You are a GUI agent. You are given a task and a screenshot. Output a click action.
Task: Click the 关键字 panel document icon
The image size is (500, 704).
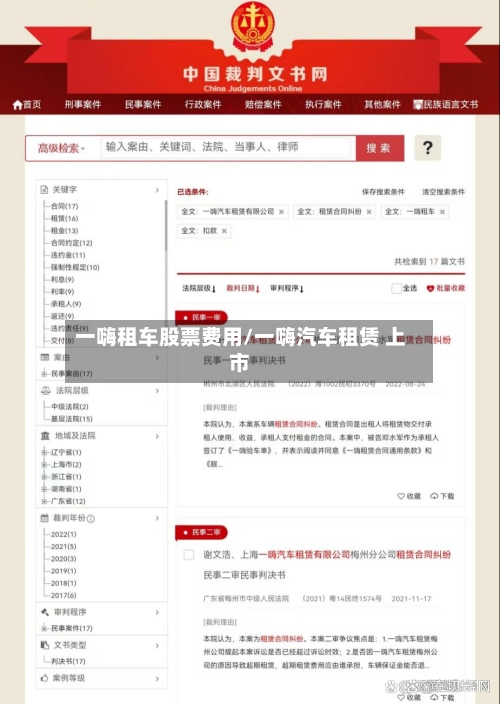click(x=44, y=189)
